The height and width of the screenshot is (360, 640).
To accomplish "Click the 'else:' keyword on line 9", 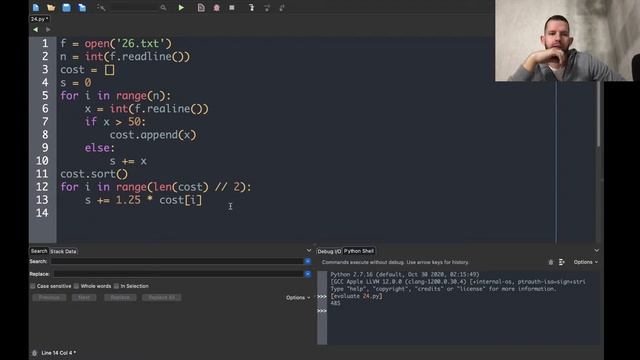I will 100,148.
